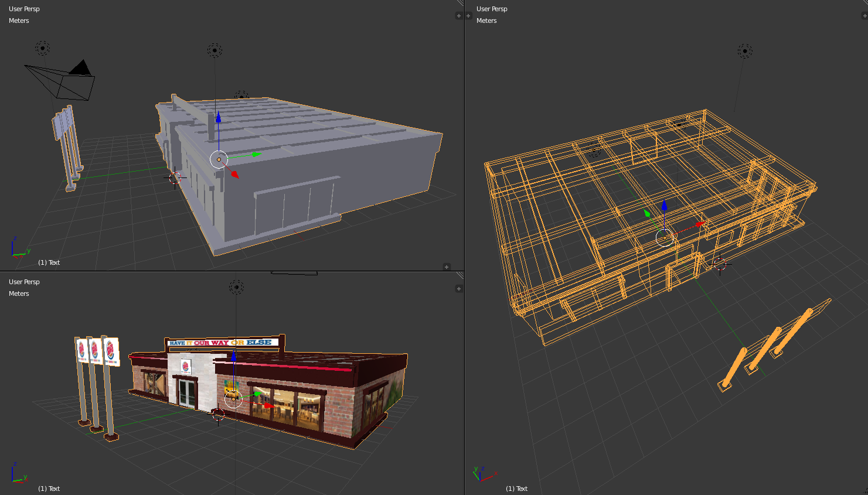The height and width of the screenshot is (495, 868).
Task: Show the hidden header of the solid viewport
Action: pos(447,267)
